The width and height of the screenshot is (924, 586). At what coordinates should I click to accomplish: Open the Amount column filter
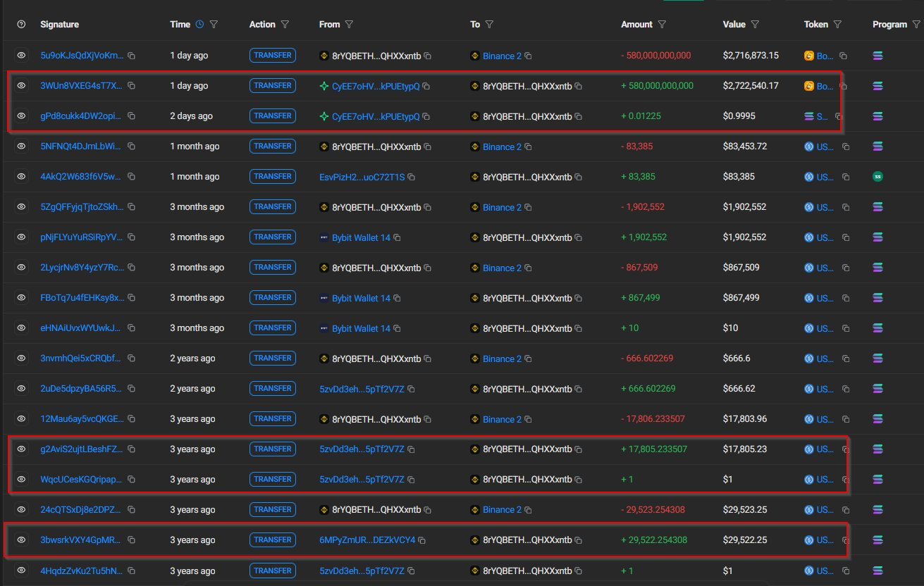(662, 24)
